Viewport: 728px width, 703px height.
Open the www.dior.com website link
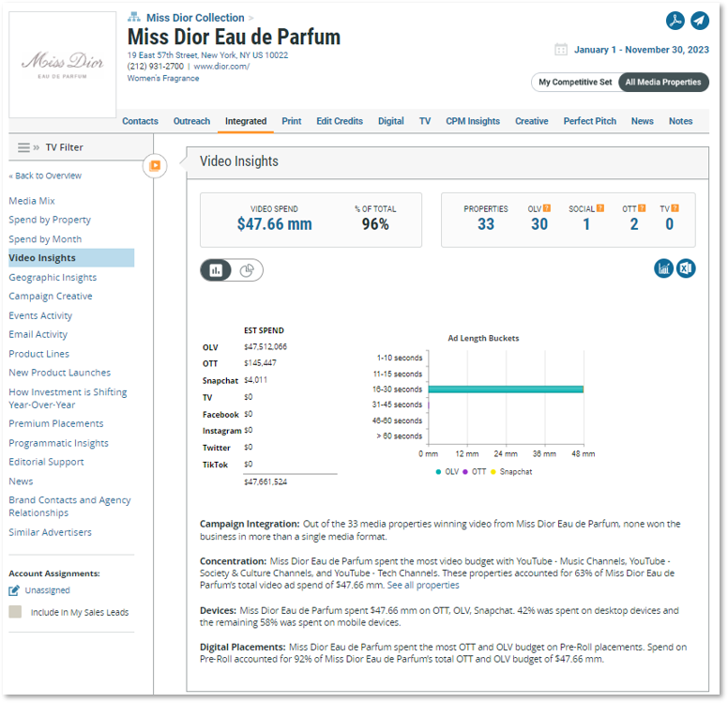click(221, 66)
